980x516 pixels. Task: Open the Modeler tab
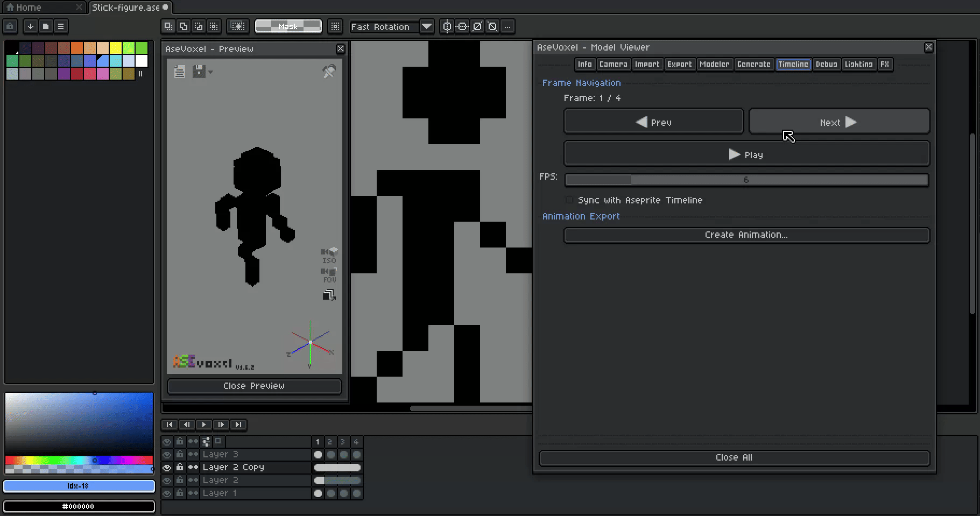click(714, 64)
